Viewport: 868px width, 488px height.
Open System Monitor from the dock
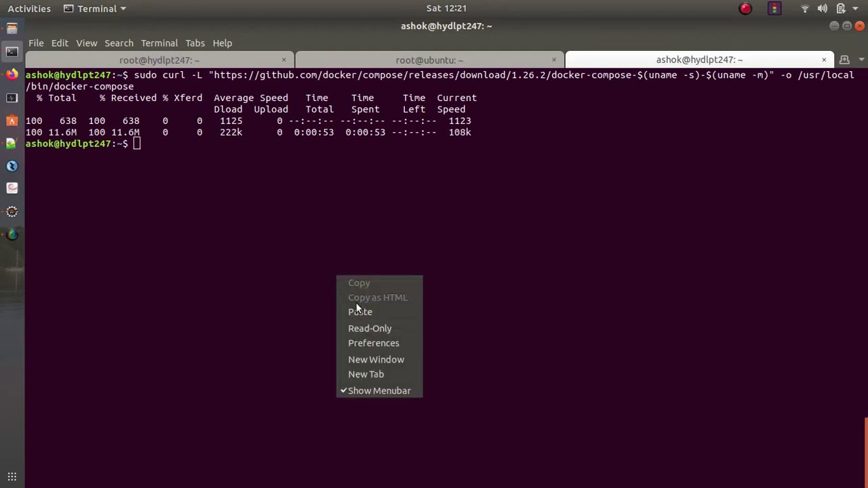[x=12, y=98]
